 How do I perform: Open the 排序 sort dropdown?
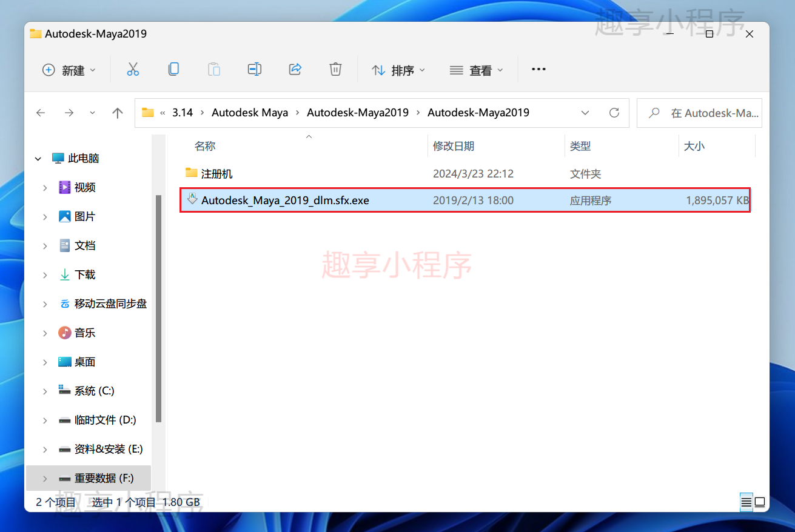coord(398,70)
